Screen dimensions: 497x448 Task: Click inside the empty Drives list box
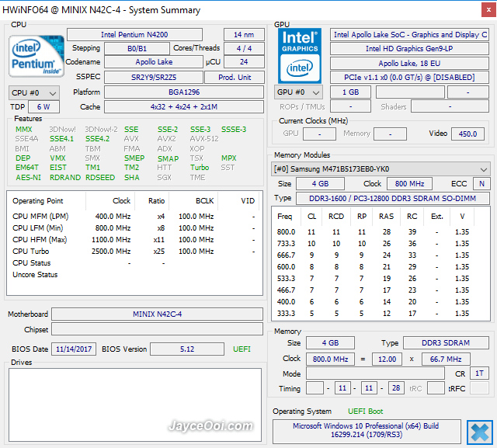pos(135,405)
